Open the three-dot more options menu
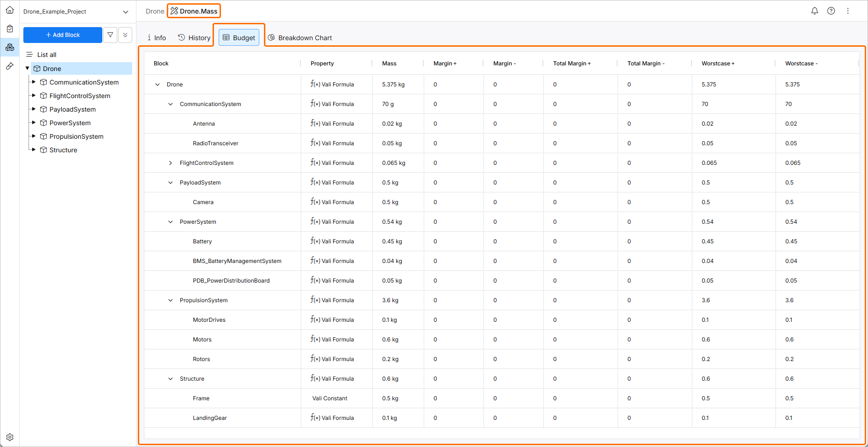Screen dimensions: 868x447 [848, 11]
